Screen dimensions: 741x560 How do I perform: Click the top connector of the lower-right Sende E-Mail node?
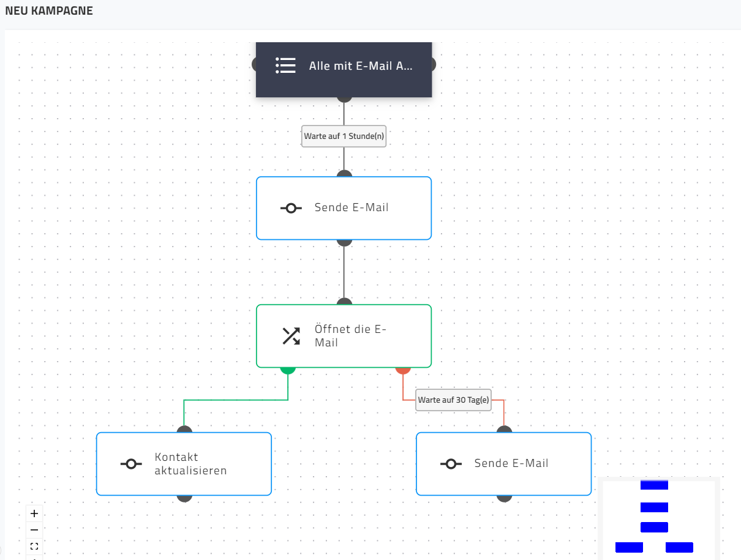504,430
